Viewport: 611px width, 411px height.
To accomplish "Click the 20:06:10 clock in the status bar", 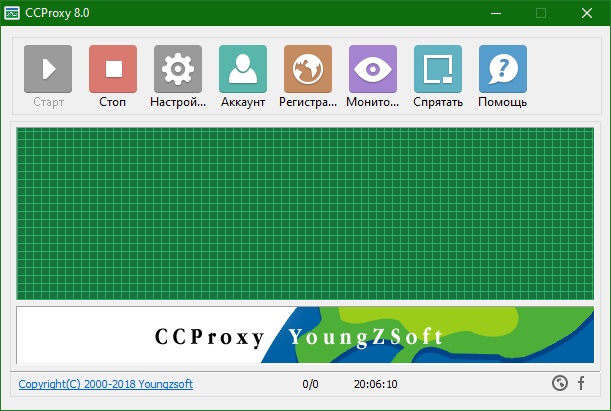I will click(376, 384).
